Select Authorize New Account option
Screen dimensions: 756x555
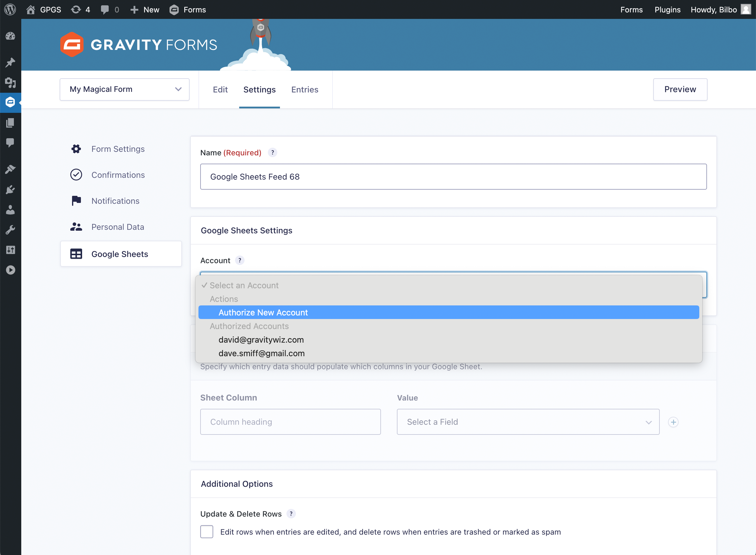coord(449,313)
